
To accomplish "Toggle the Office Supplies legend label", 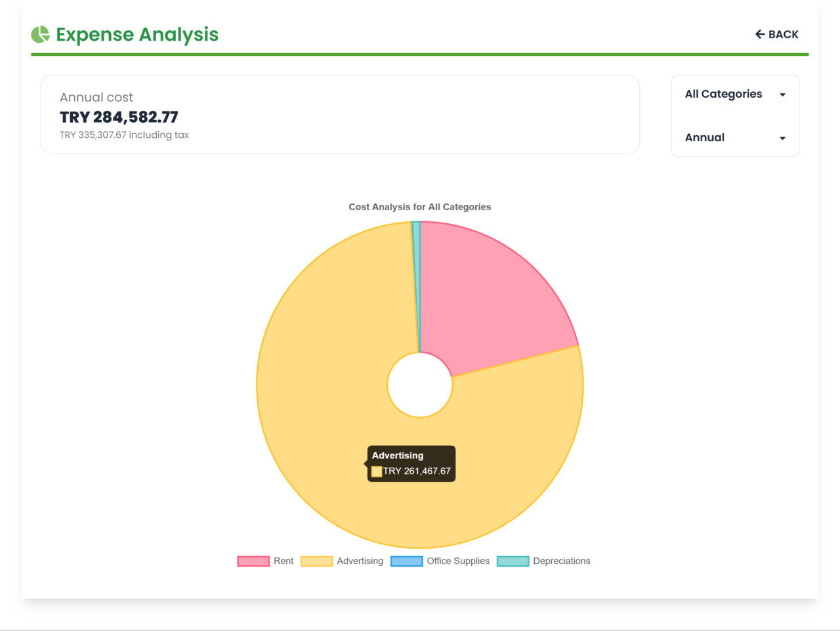I will tap(458, 561).
